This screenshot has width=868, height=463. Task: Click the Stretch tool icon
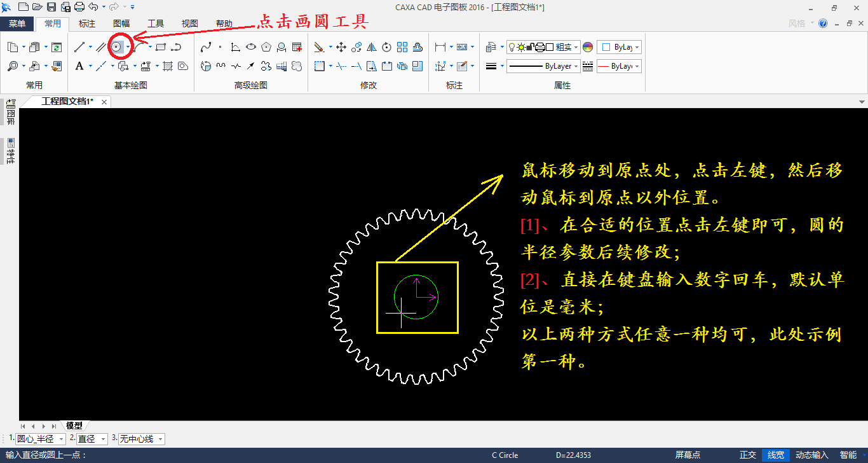tap(372, 66)
